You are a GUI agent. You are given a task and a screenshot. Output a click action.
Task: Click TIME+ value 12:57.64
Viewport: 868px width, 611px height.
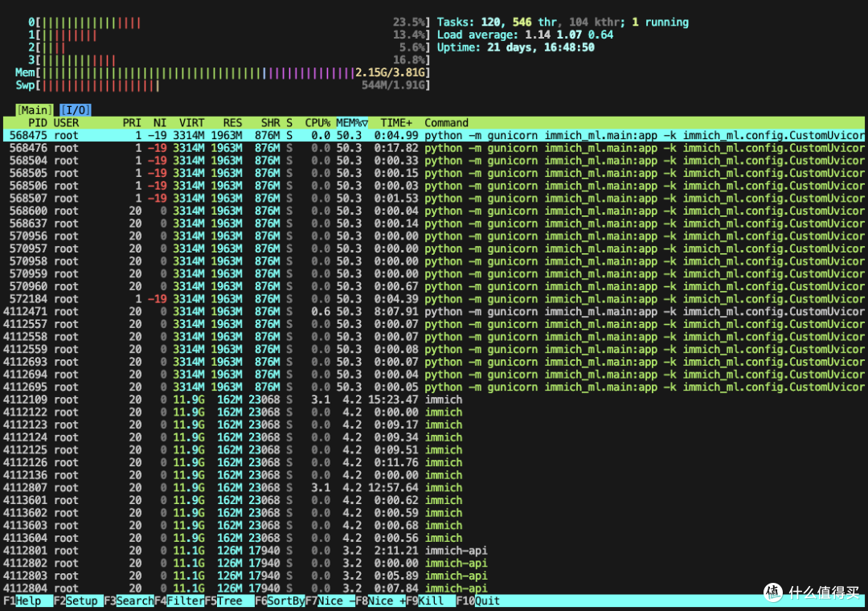pos(393,487)
